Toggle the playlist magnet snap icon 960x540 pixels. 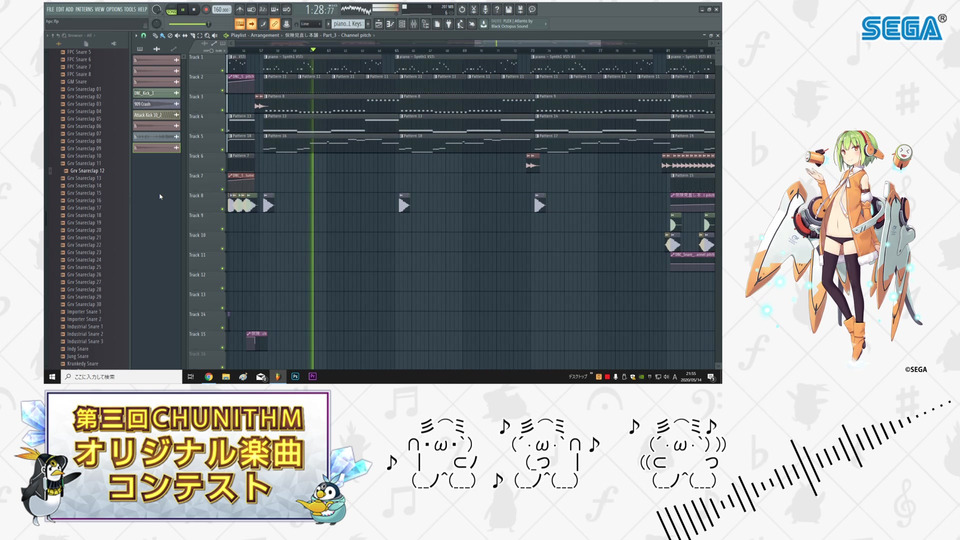pyautogui.click(x=143, y=36)
